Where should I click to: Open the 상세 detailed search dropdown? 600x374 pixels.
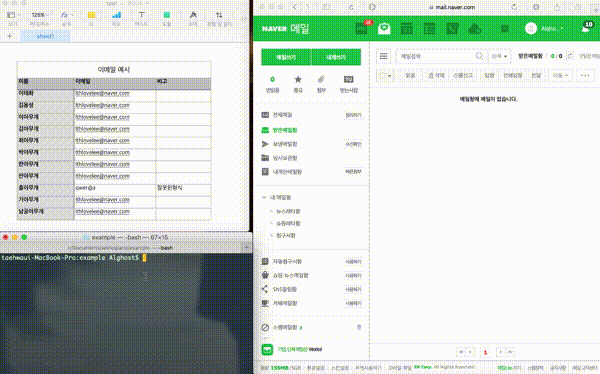pyautogui.click(x=499, y=56)
